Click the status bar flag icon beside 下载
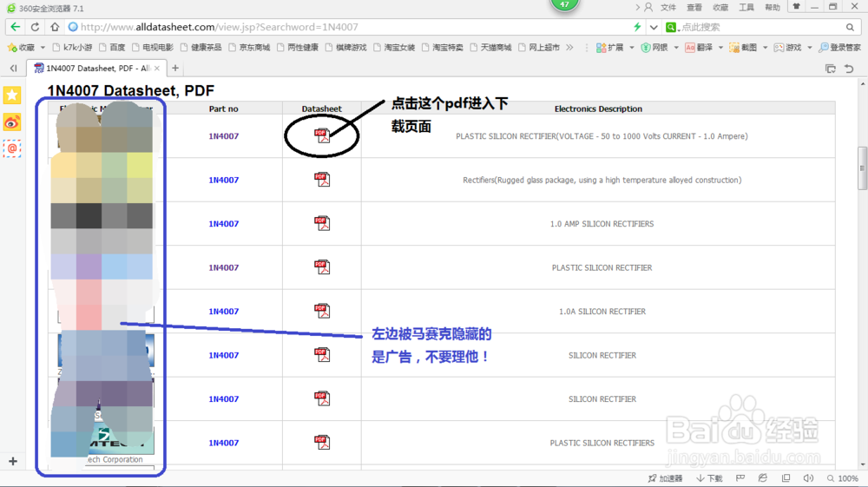Viewport: 868px width, 487px height. tap(740, 478)
